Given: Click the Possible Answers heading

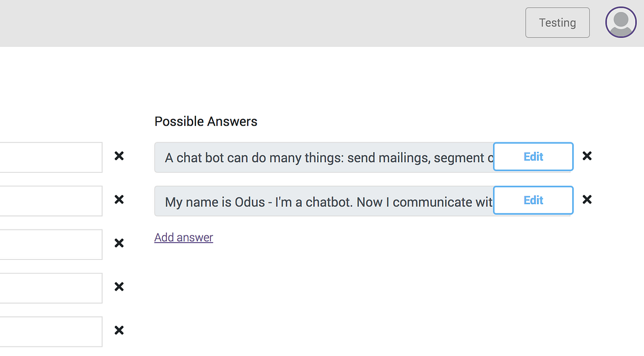Looking at the screenshot, I should 206,122.
